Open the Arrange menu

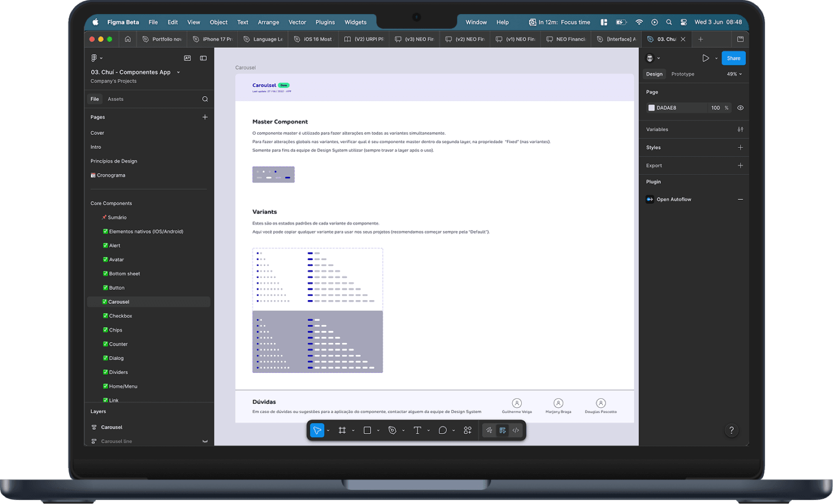point(268,22)
